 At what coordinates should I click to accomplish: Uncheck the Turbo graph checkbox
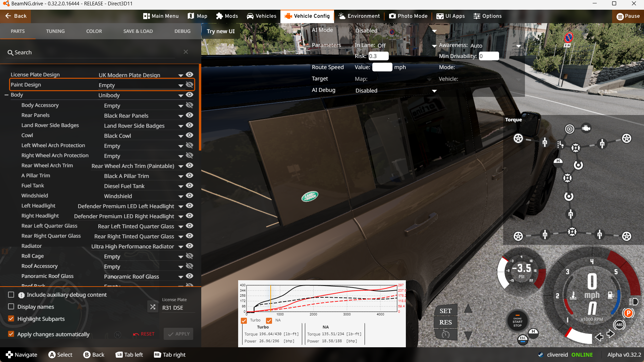click(x=244, y=320)
